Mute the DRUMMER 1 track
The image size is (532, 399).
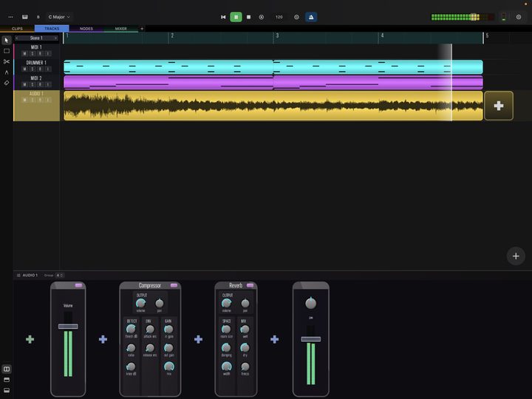(24, 69)
